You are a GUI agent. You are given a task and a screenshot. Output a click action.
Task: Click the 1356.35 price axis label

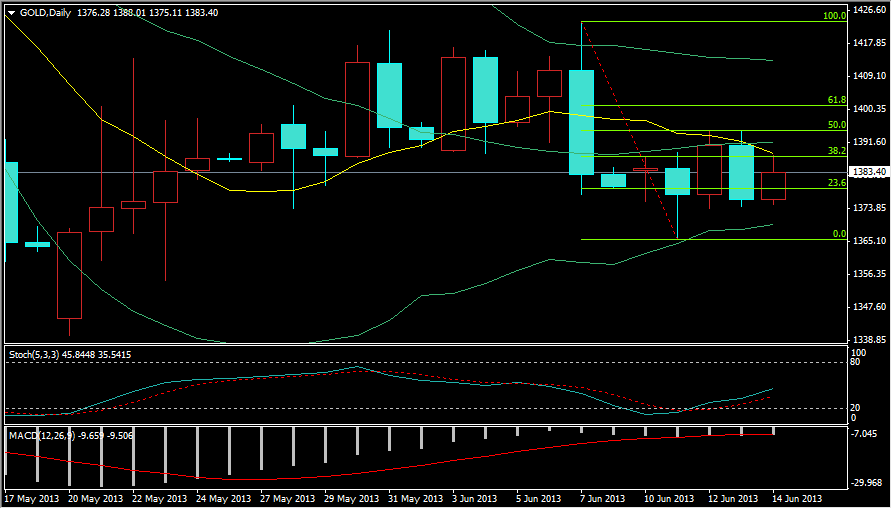pyautogui.click(x=870, y=274)
